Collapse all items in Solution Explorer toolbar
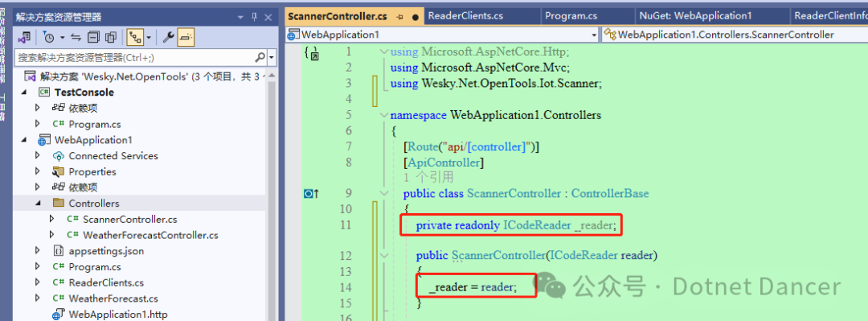This screenshot has width=868, height=321. pos(93,38)
